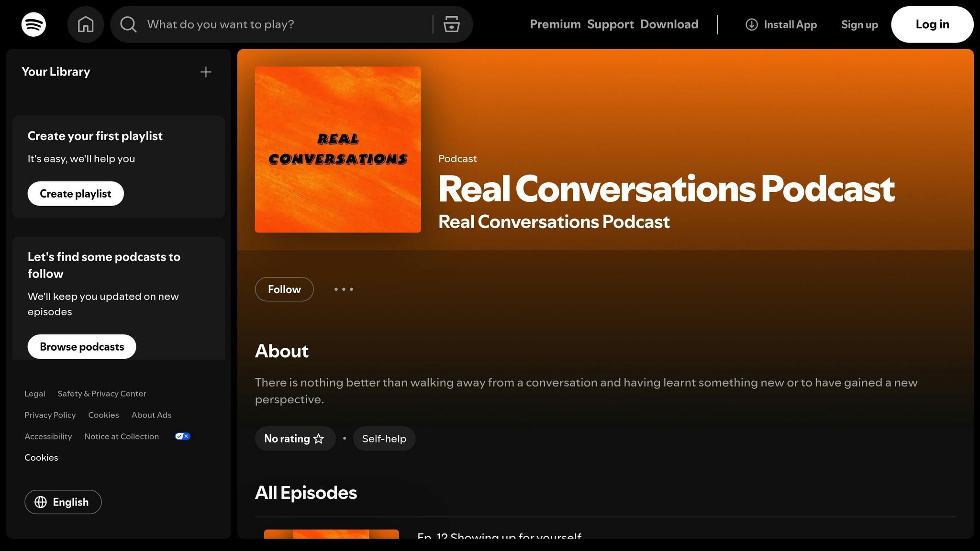The image size is (980, 551).
Task: Click the globe icon on the English button
Action: 41,502
